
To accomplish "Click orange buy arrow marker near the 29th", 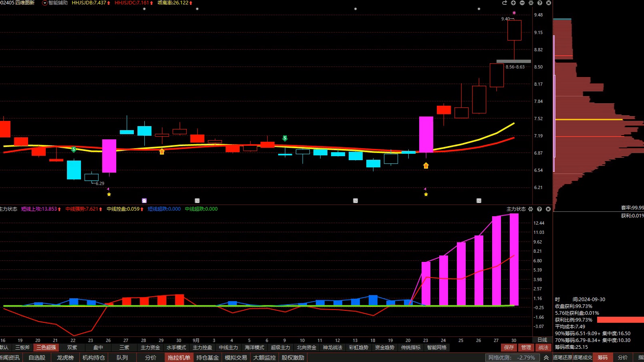I will click(x=162, y=151).
